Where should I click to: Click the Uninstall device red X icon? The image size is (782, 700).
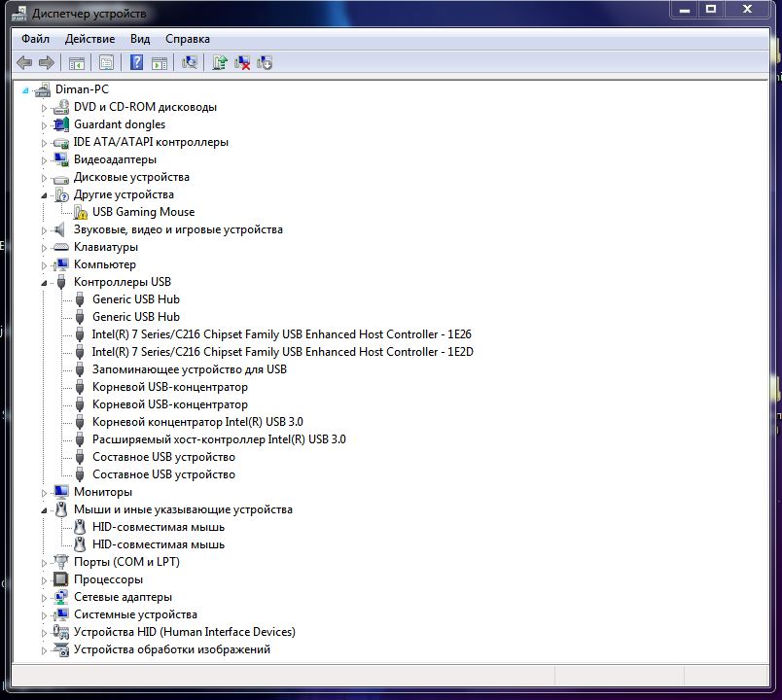(x=242, y=63)
